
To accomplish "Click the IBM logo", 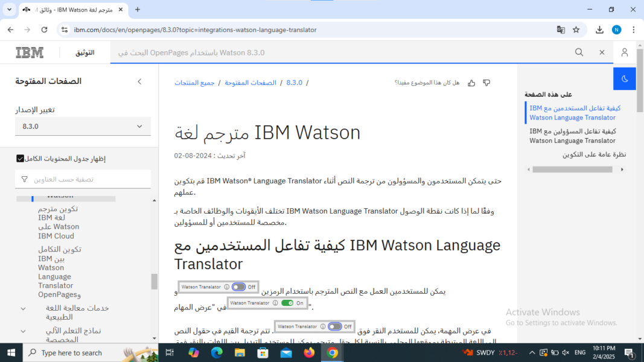I will tap(30, 52).
